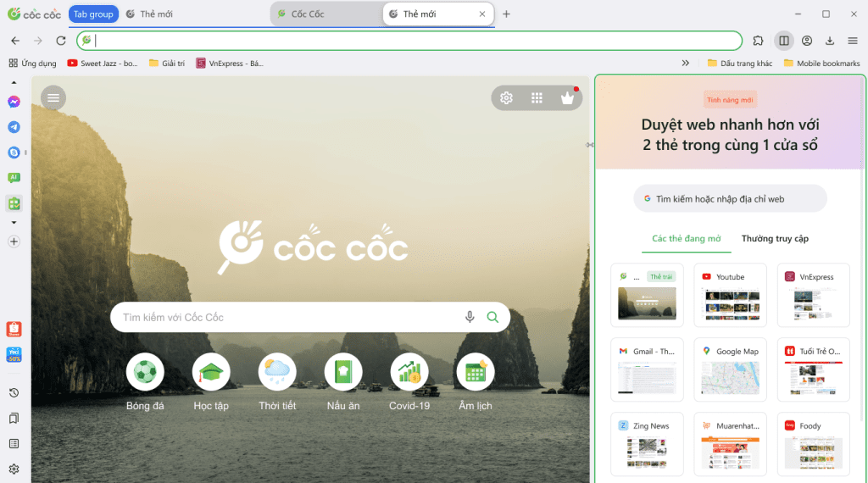Open the extensions puzzle icon
This screenshot has height=483, width=868.
(x=758, y=41)
